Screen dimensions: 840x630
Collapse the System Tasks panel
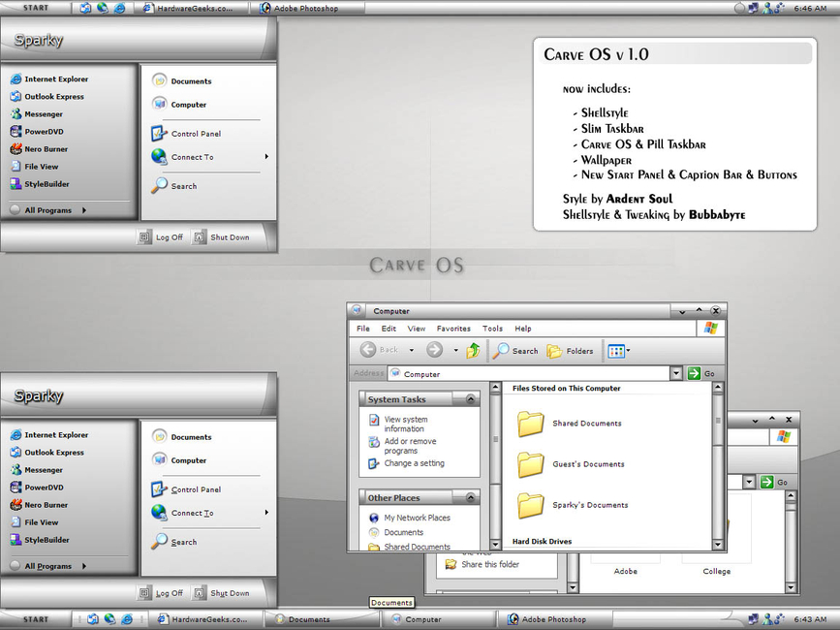tap(470, 399)
